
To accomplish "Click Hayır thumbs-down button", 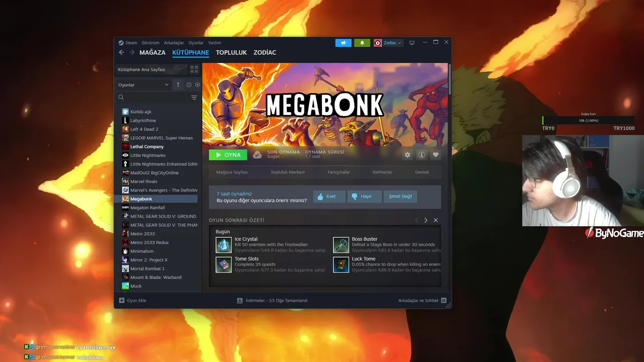I will pyautogui.click(x=365, y=197).
